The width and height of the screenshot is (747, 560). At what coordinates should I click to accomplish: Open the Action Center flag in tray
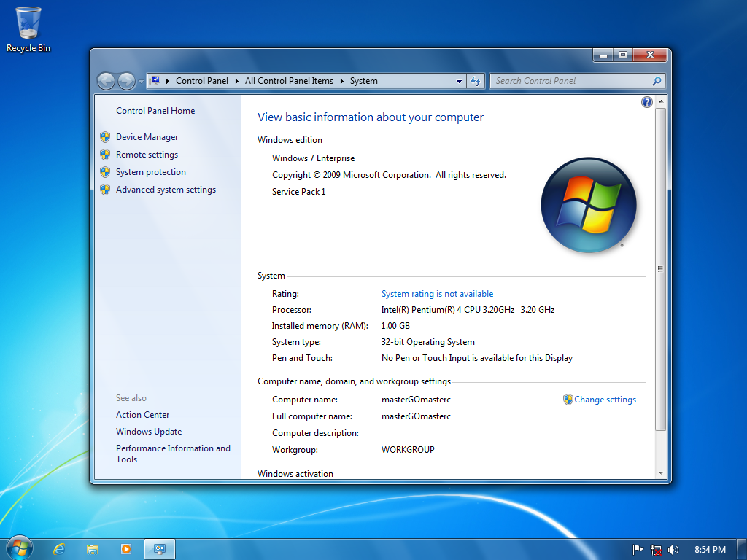[x=638, y=549]
